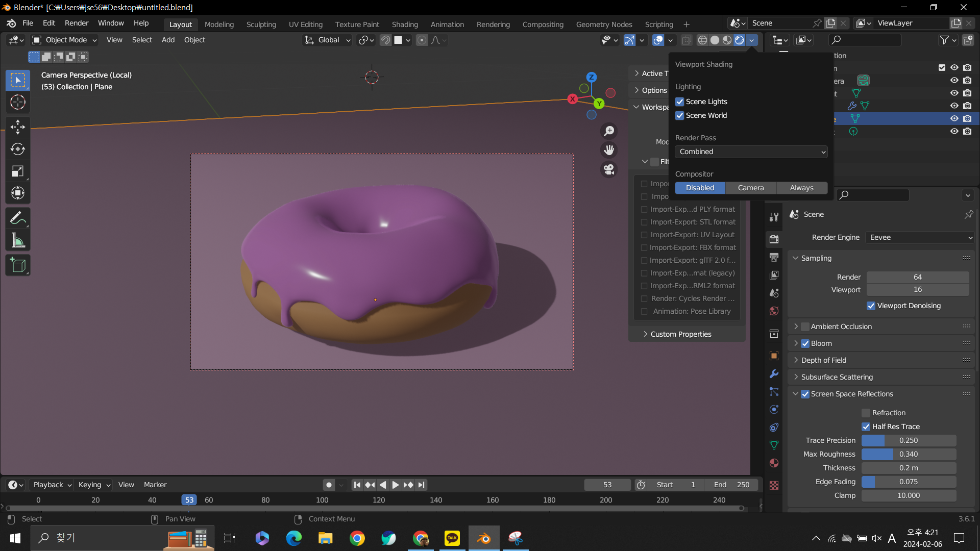Open the Object Mode dropdown
This screenshot has width=980, height=551.
(x=64, y=40)
